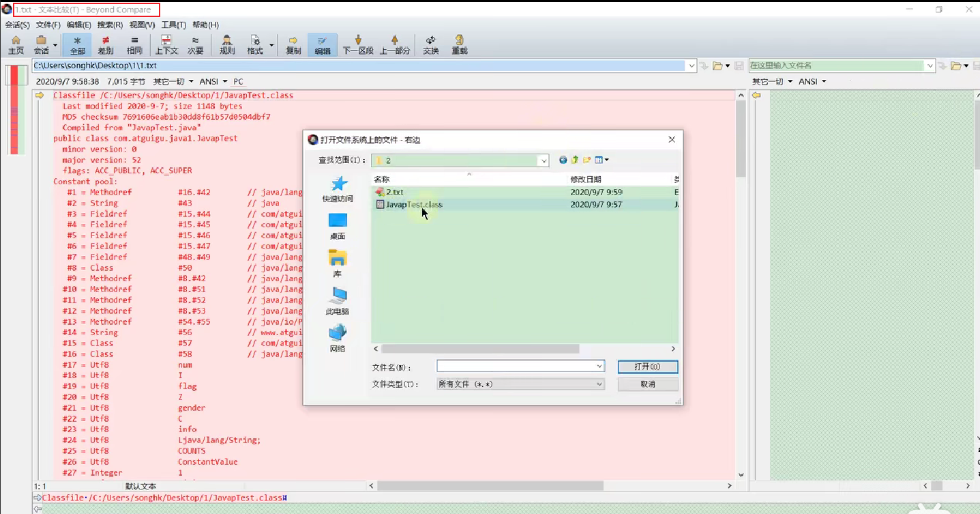This screenshot has width=980, height=514.
Task: Open the dialog's view menu icon
Action: point(602,160)
